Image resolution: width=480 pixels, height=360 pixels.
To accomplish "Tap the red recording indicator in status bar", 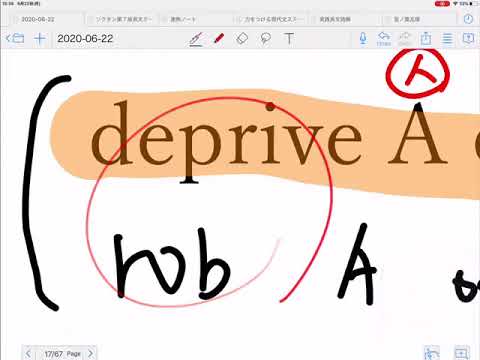I will point(442,3).
